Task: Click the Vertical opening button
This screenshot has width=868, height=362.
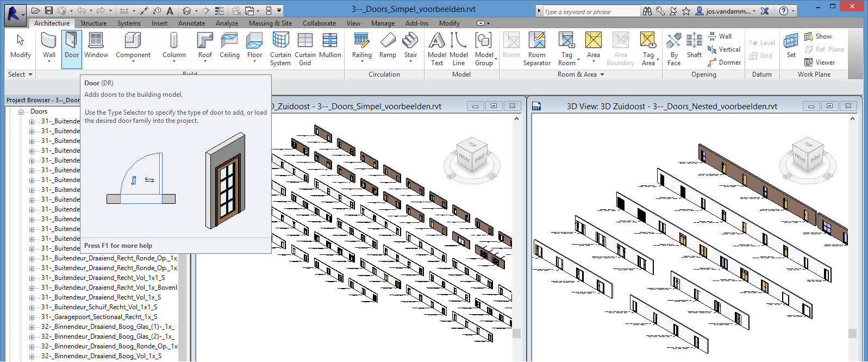Action: pyautogui.click(x=724, y=49)
